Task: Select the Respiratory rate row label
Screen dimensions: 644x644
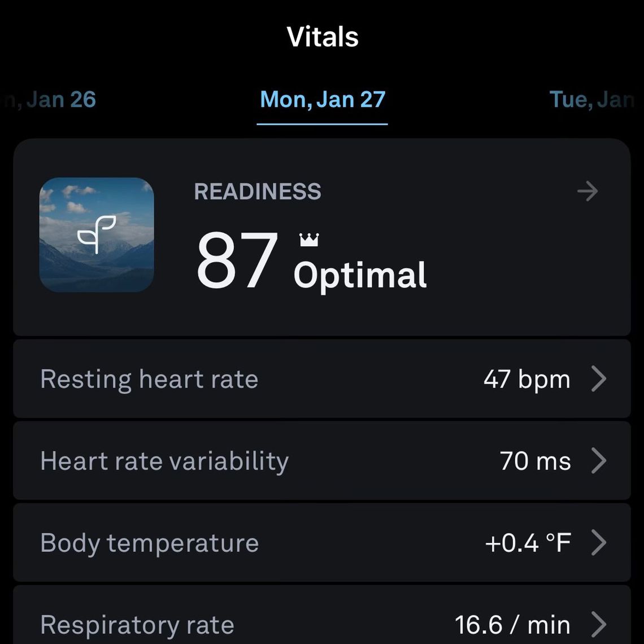Action: pos(137,625)
